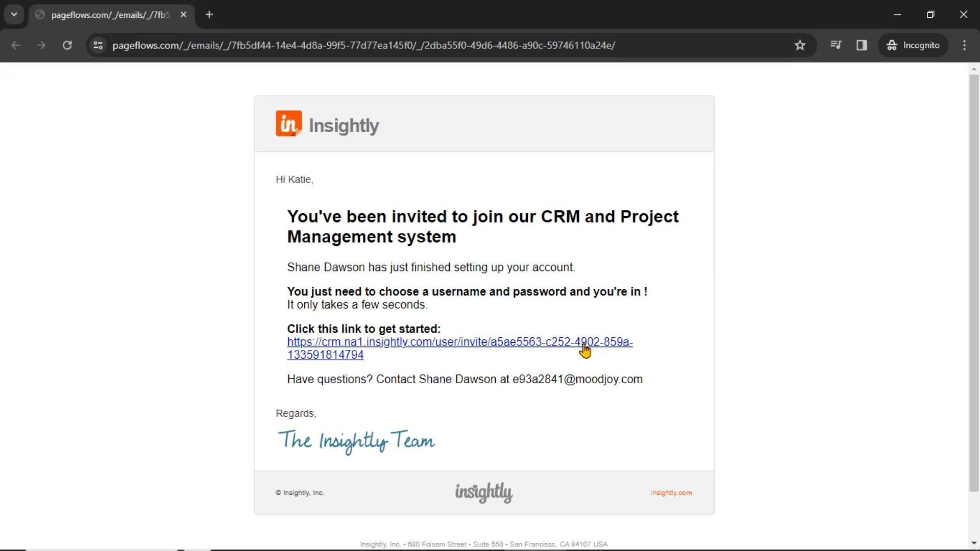Screen dimensions: 980x551
Task: Click the gray insightly footer logo
Action: click(484, 493)
